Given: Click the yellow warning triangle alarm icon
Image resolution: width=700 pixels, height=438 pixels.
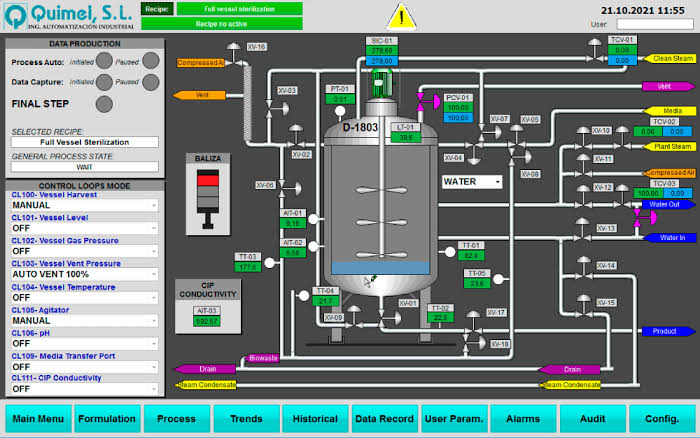Looking at the screenshot, I should pyautogui.click(x=401, y=17).
